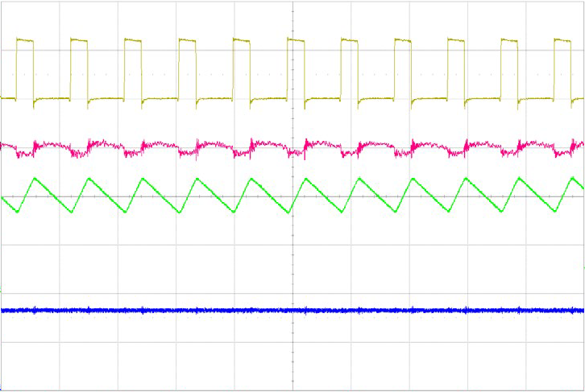Click the green marker on left edge
Viewport: 585px width, 392px height.
[x=2, y=288]
